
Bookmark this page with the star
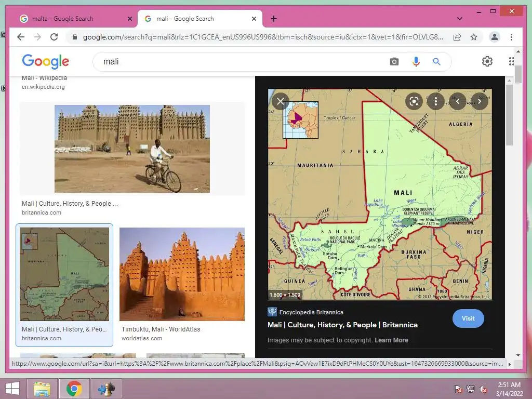(x=474, y=37)
